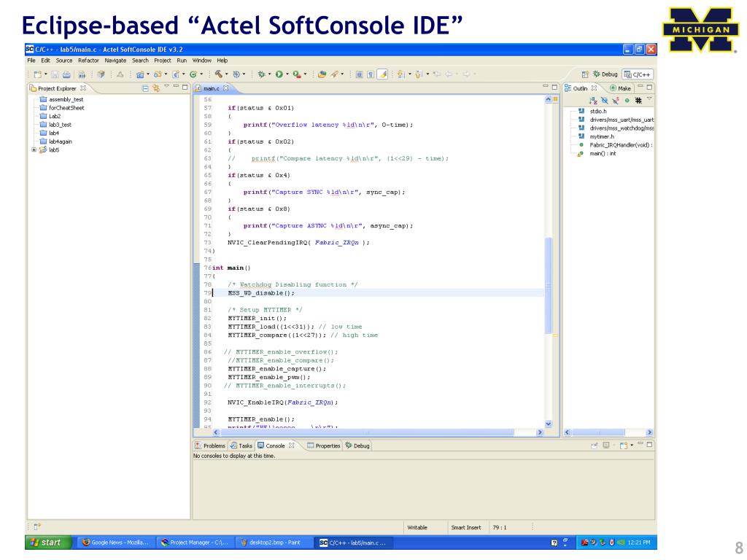Image resolution: width=747 pixels, height=560 pixels.
Task: Switch to the Problems tab
Action: pyautogui.click(x=210, y=446)
